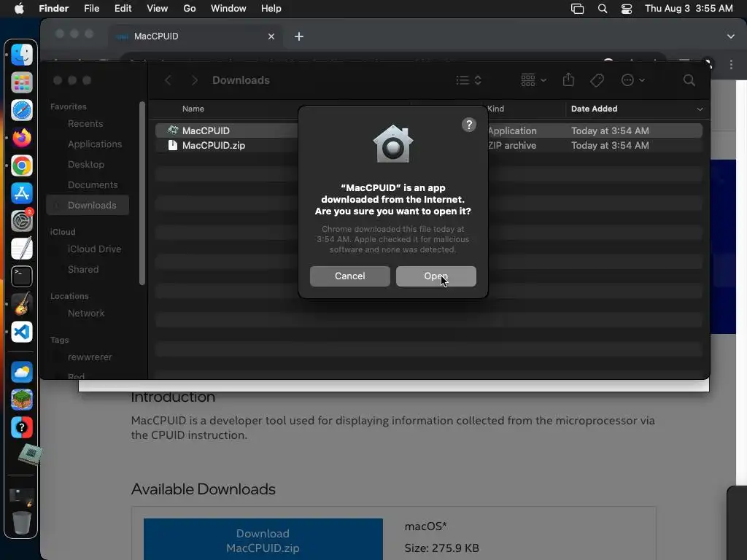Viewport: 747px width, 560px height.
Task: Change the Finder list view mode
Action: (468, 80)
